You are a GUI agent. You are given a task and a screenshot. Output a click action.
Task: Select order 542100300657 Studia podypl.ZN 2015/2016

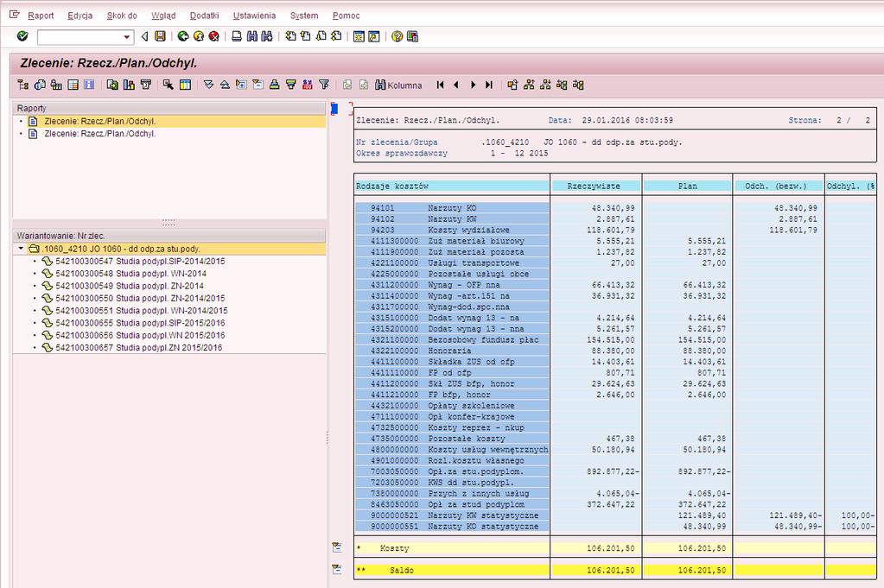(x=138, y=348)
